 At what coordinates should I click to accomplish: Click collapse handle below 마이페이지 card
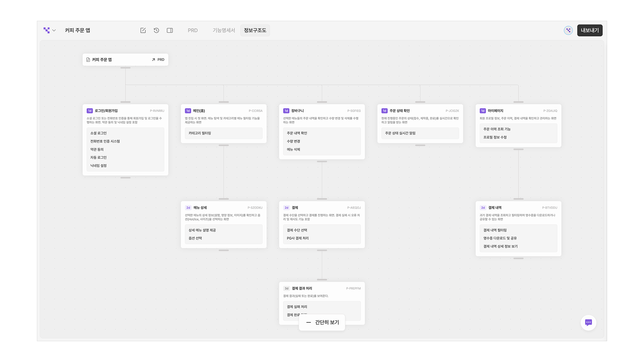(x=518, y=149)
